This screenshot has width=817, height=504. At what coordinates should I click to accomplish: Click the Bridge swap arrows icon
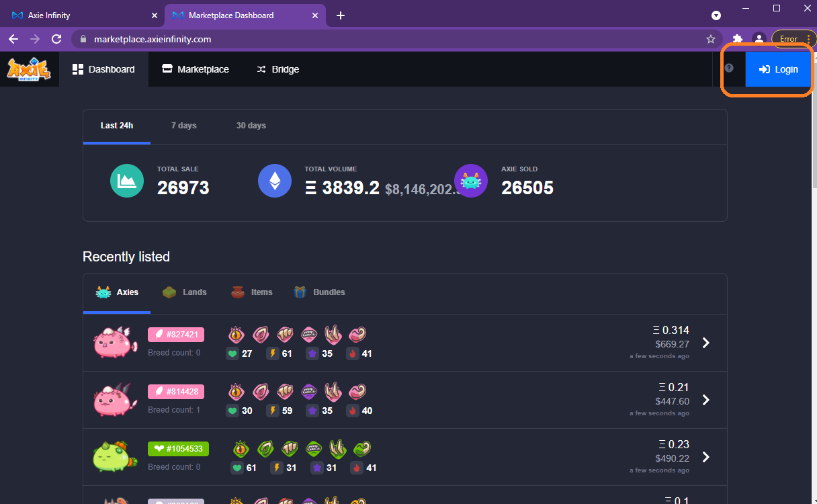(261, 69)
